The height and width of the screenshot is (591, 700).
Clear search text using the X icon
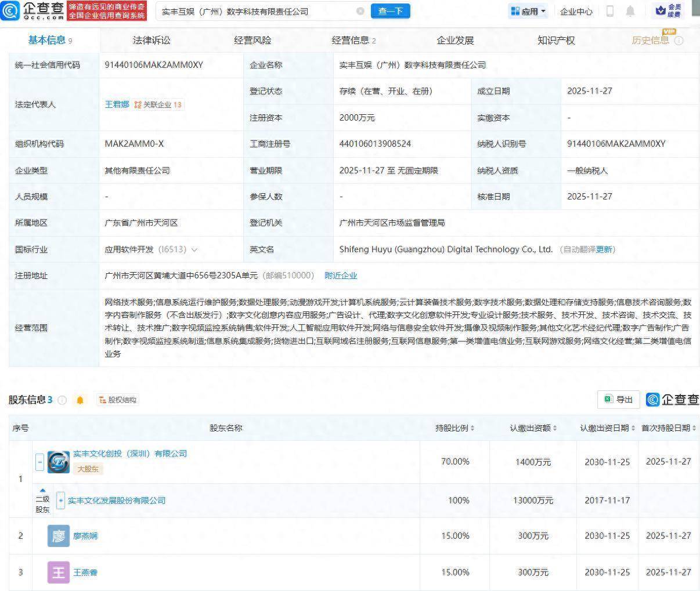coord(361,11)
